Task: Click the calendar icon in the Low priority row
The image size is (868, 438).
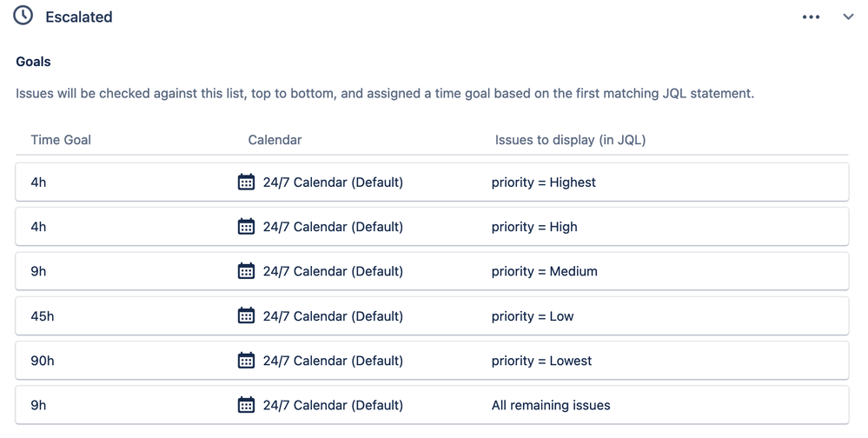Action: tap(246, 316)
